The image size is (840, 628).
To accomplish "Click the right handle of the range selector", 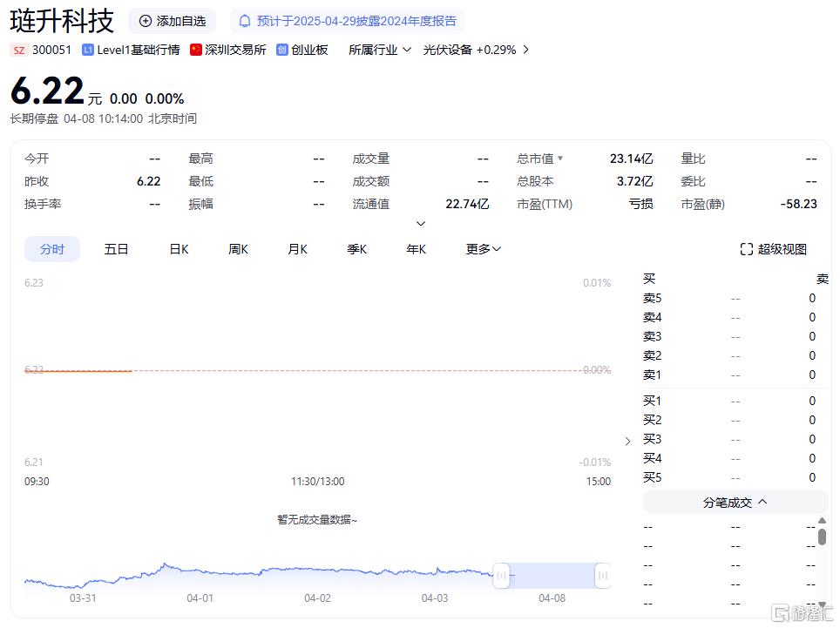I will click(x=603, y=576).
